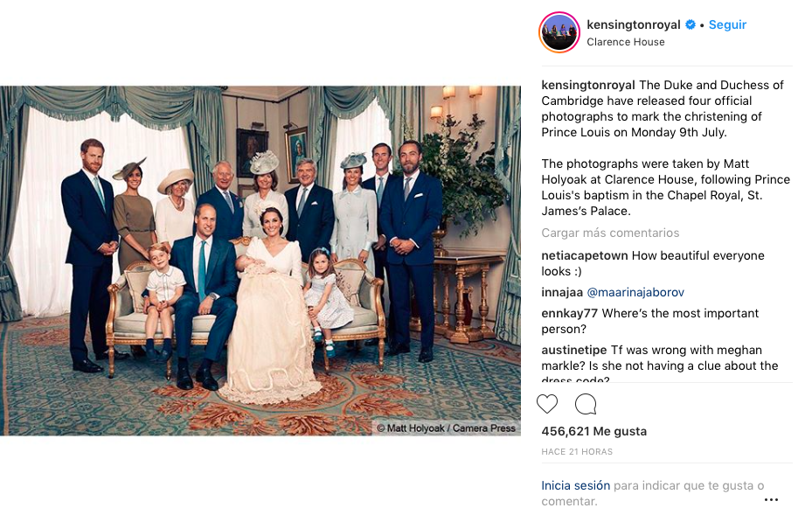
Task: Open innajaa's profile from comments
Action: tap(562, 292)
